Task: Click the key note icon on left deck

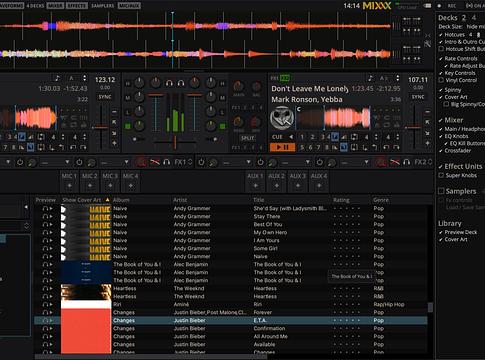Action: 57,78
